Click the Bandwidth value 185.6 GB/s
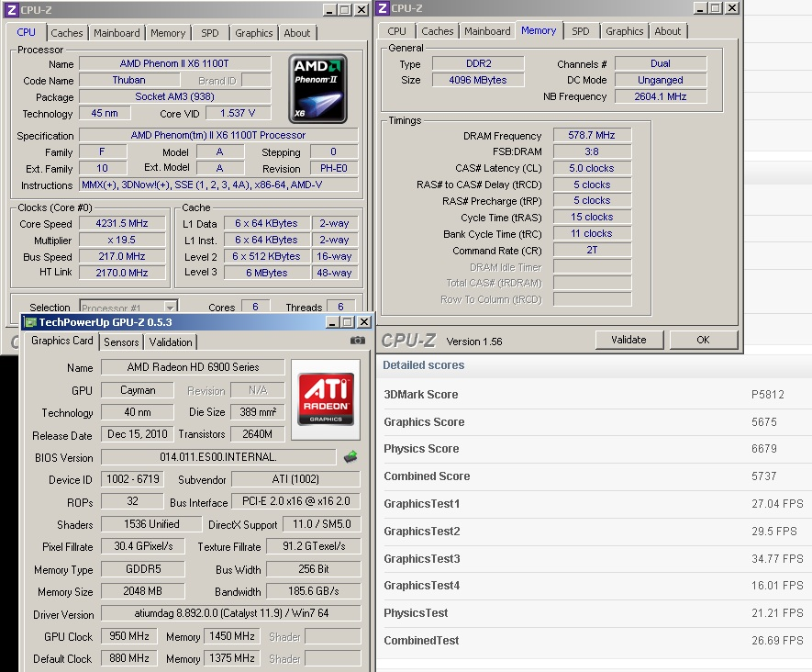Image resolution: width=812 pixels, height=672 pixels. (314, 591)
